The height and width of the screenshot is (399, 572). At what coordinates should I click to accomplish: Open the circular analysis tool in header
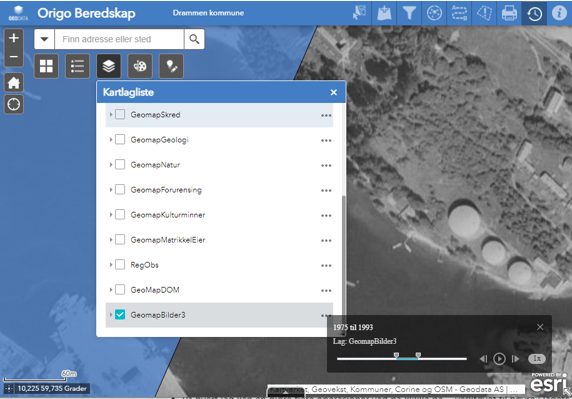(x=434, y=13)
